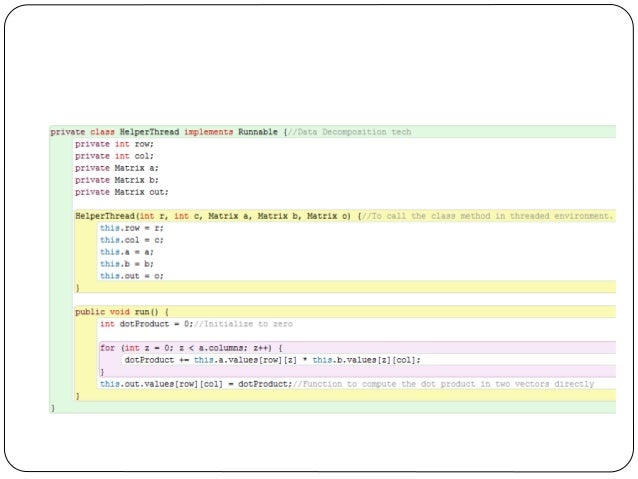
Task: Select the 'private int col;' field line
Action: (x=114, y=156)
